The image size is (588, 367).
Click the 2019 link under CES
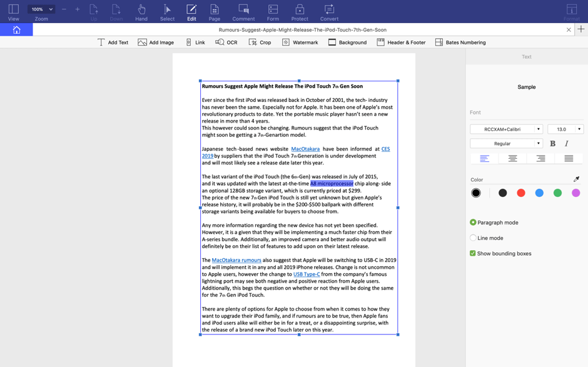pos(208,156)
